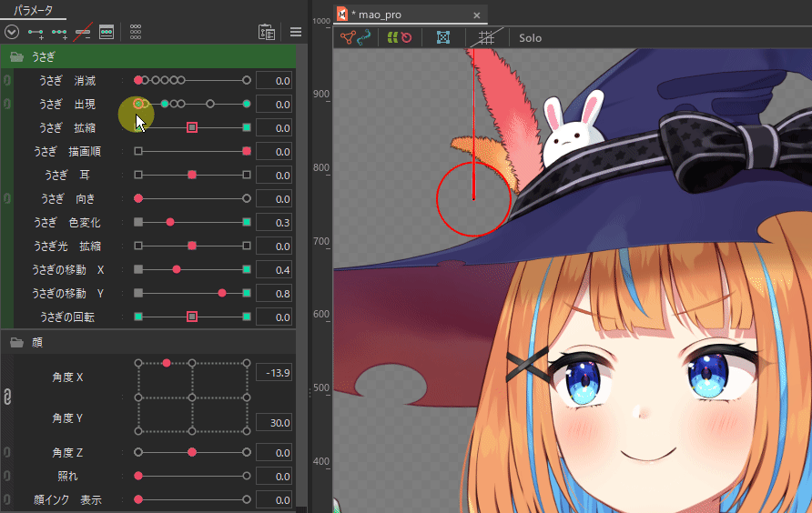This screenshot has width=812, height=513.
Task: Select the パラメータ tab
Action: coord(33,10)
